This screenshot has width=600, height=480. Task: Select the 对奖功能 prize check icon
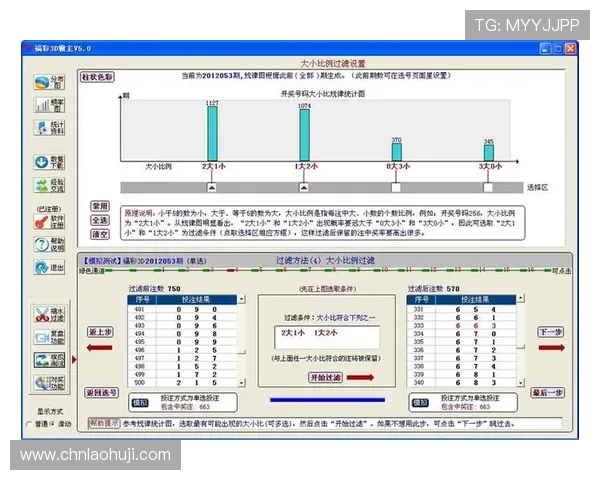[x=50, y=382]
